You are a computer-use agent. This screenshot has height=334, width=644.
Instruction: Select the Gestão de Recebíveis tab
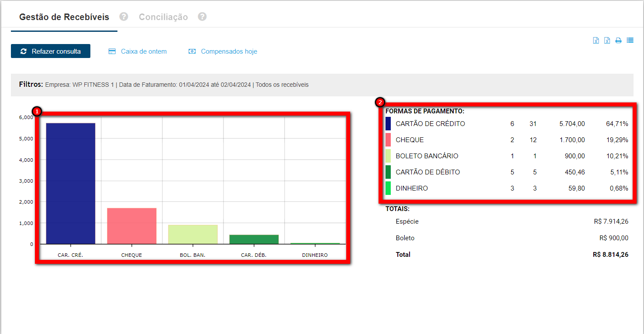pyautogui.click(x=64, y=17)
